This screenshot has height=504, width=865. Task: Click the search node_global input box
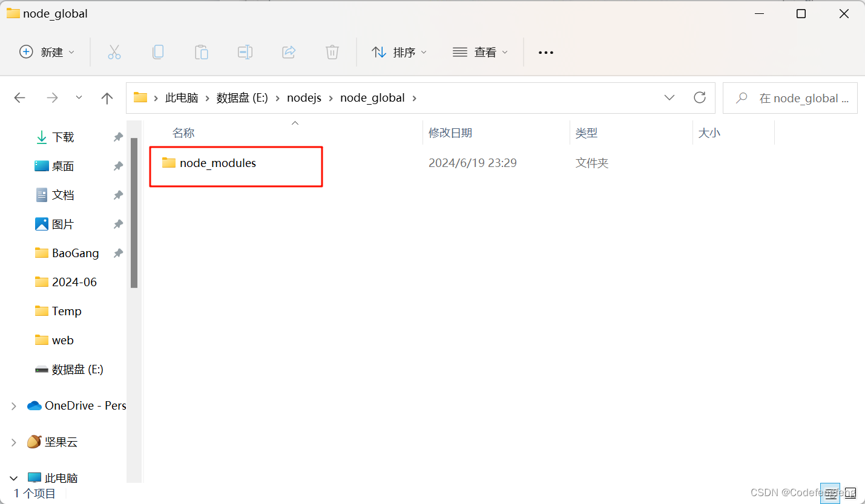(x=790, y=98)
